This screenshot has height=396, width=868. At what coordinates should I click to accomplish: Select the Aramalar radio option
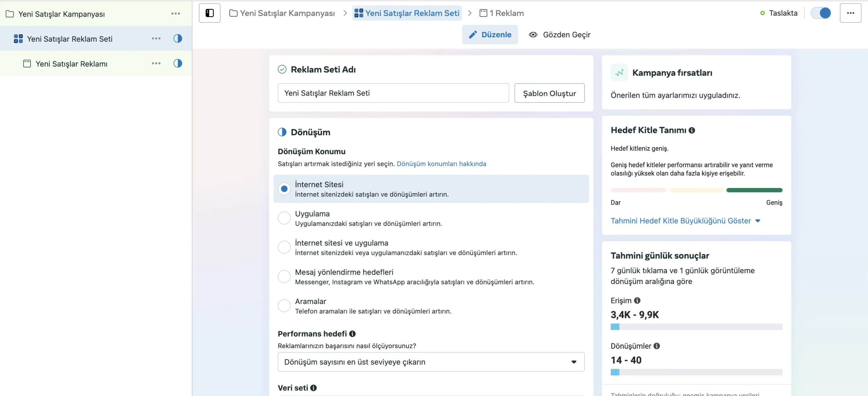coord(284,306)
